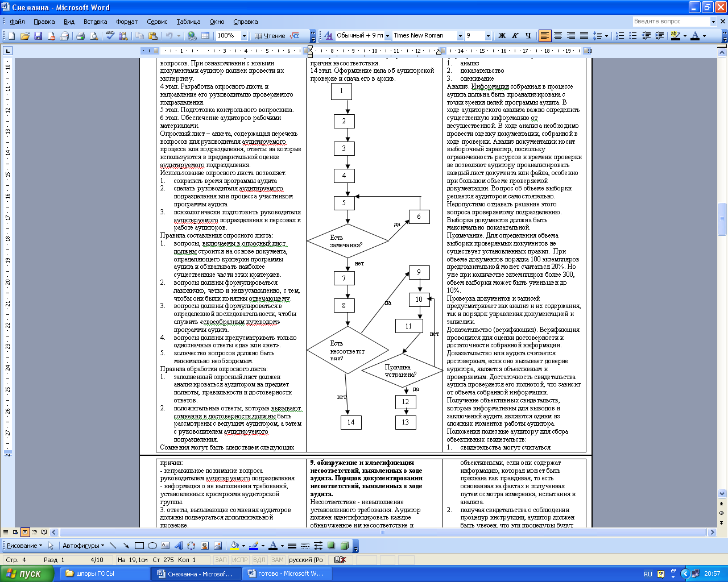Toggle Bold formatting (Ж)
Image resolution: width=728 pixels, height=582 pixels.
pyautogui.click(x=502, y=36)
